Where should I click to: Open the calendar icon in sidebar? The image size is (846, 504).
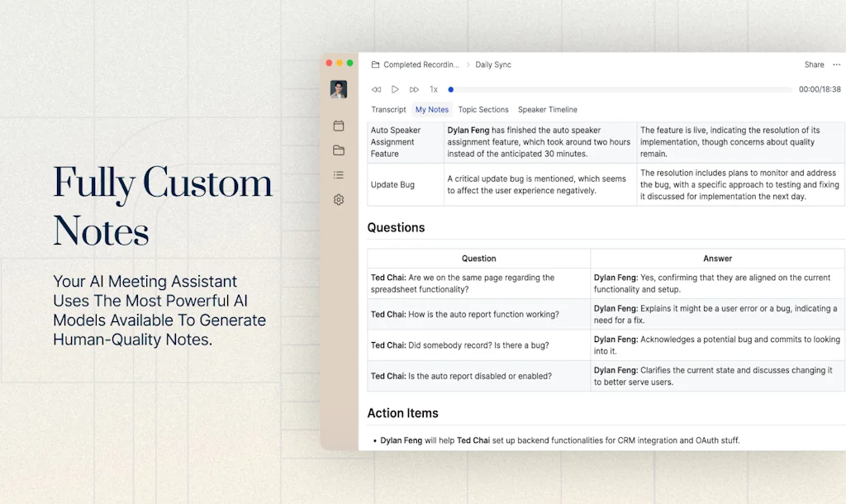point(339,126)
